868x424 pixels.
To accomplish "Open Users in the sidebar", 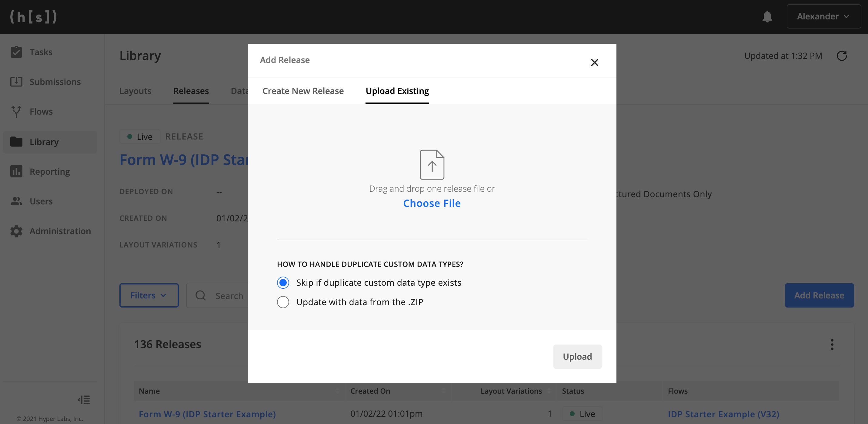I will pos(50,201).
